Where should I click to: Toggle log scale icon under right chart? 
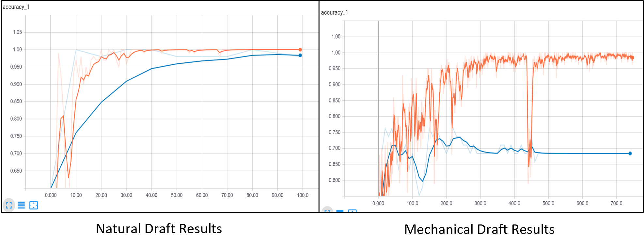tap(340, 211)
